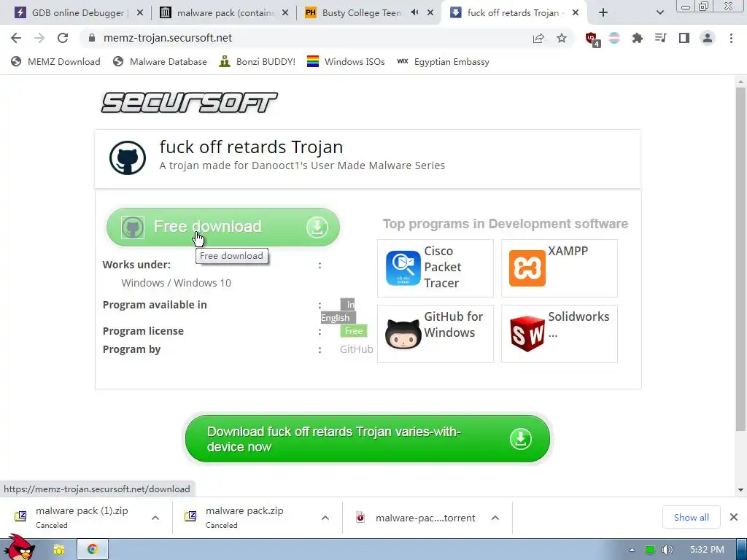
Task: Go back to the previous page
Action: click(x=16, y=38)
